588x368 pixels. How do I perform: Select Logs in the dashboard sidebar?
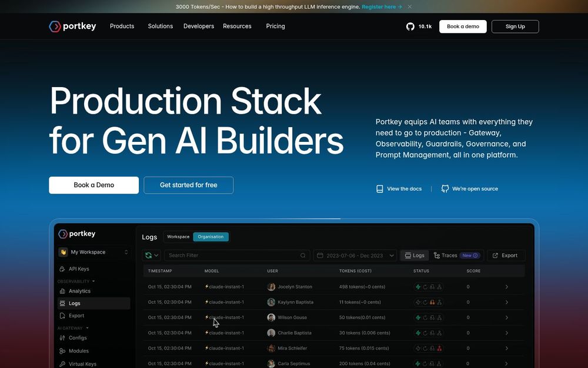93,303
